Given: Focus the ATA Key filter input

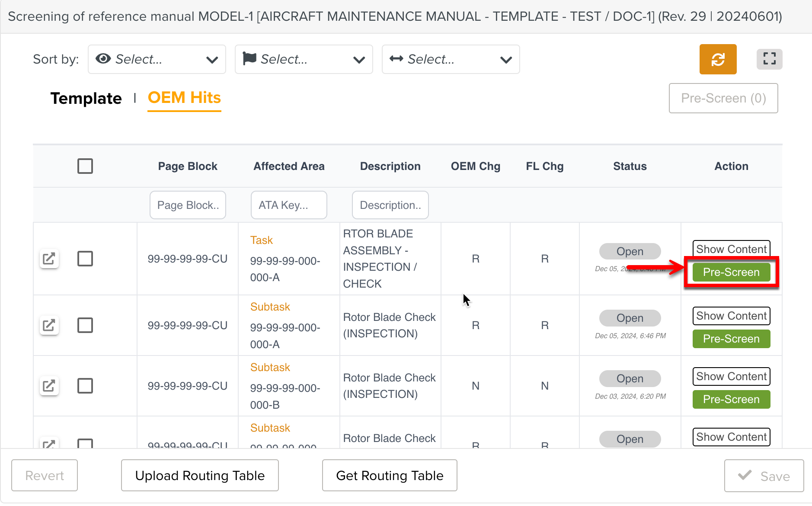Looking at the screenshot, I should (289, 205).
